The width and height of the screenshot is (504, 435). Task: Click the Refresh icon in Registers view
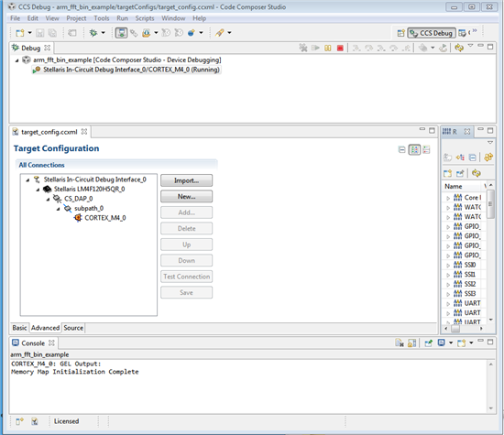point(476,173)
